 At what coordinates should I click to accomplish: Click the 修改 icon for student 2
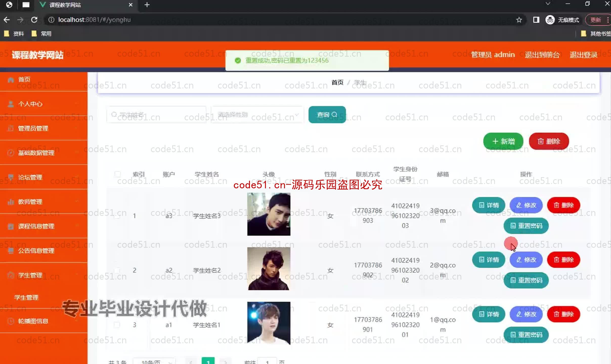point(526,260)
